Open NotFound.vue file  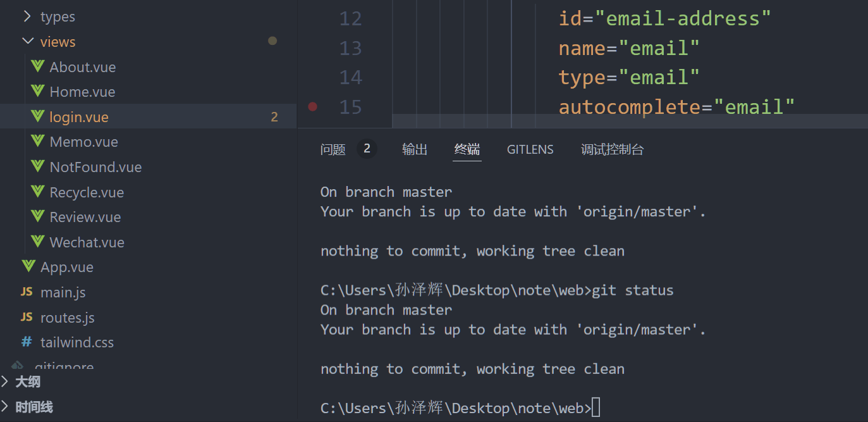(95, 167)
